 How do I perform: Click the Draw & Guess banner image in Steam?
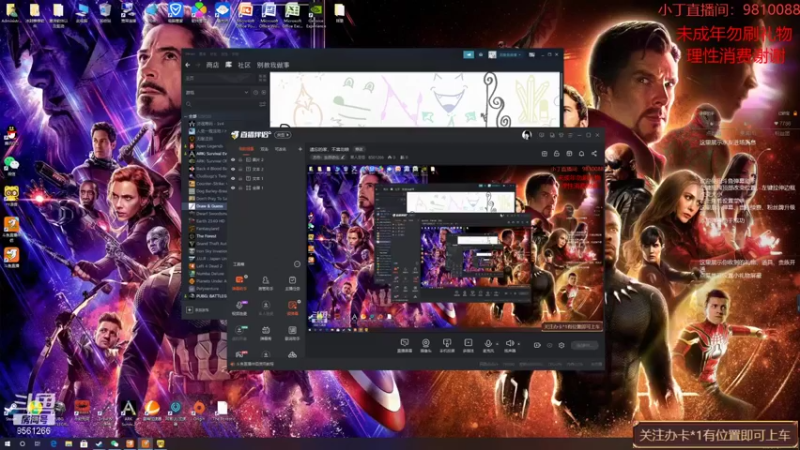[415, 99]
